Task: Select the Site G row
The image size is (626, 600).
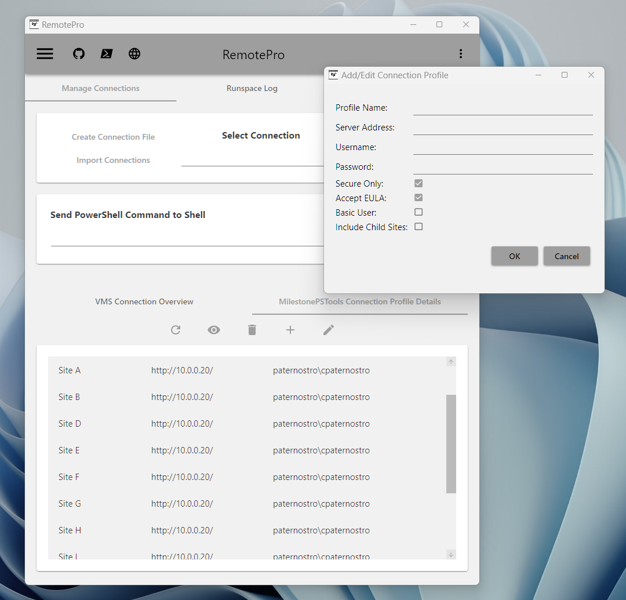Action: coord(247,504)
